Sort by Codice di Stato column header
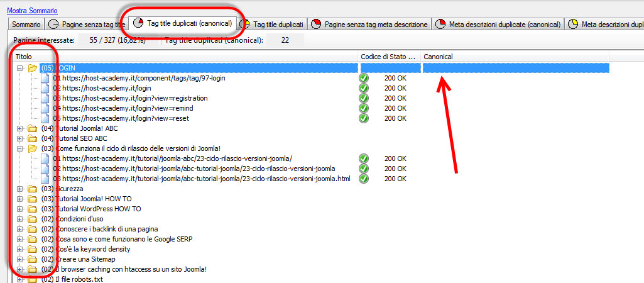 [x=390, y=57]
